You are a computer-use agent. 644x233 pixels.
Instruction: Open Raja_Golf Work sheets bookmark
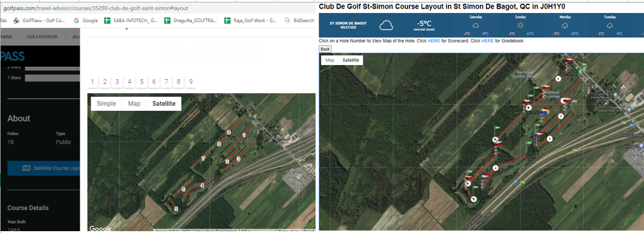coord(250,20)
